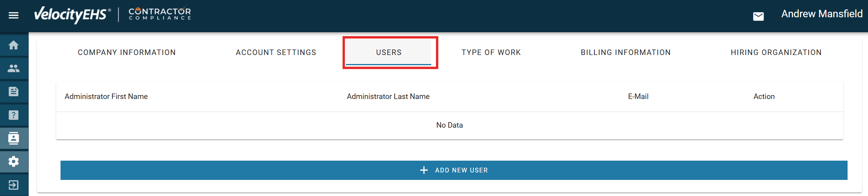The width and height of the screenshot is (868, 196).
Task: Switch to the Company Information tab
Action: (x=127, y=52)
